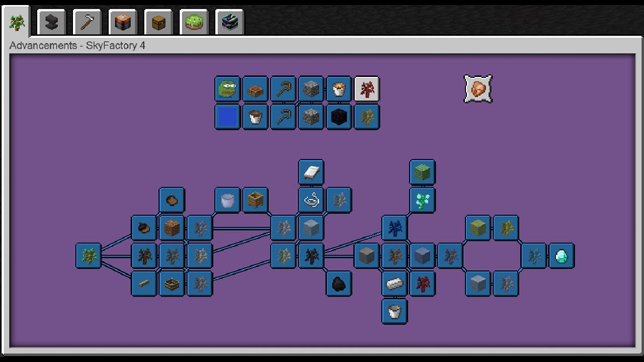Select the TNT-style block tab

[x=123, y=22]
